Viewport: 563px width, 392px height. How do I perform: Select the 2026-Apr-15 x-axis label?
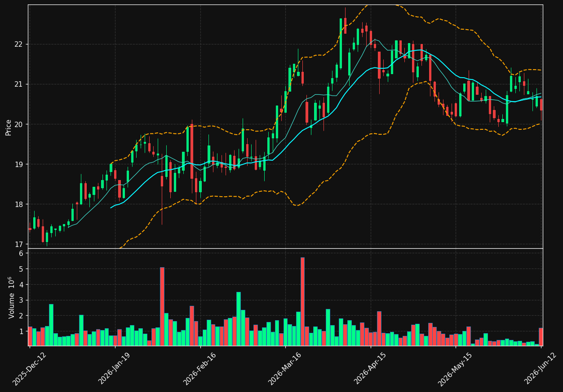pos(371,368)
